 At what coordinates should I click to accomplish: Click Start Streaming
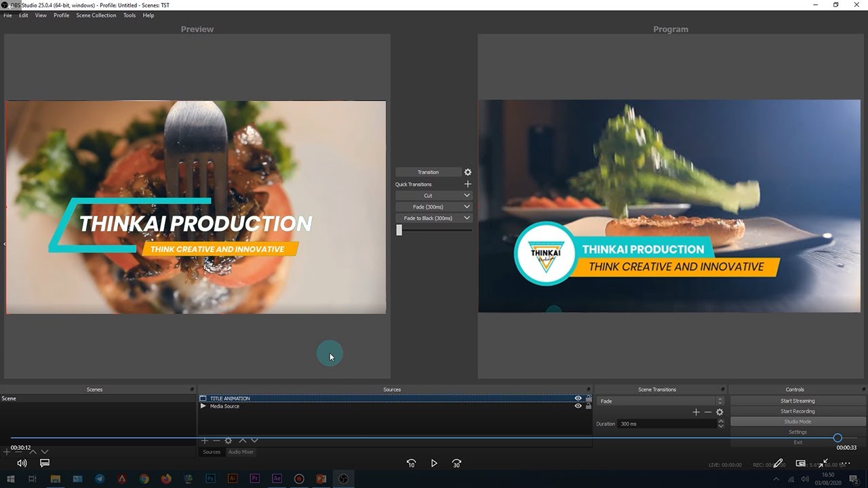coord(797,401)
